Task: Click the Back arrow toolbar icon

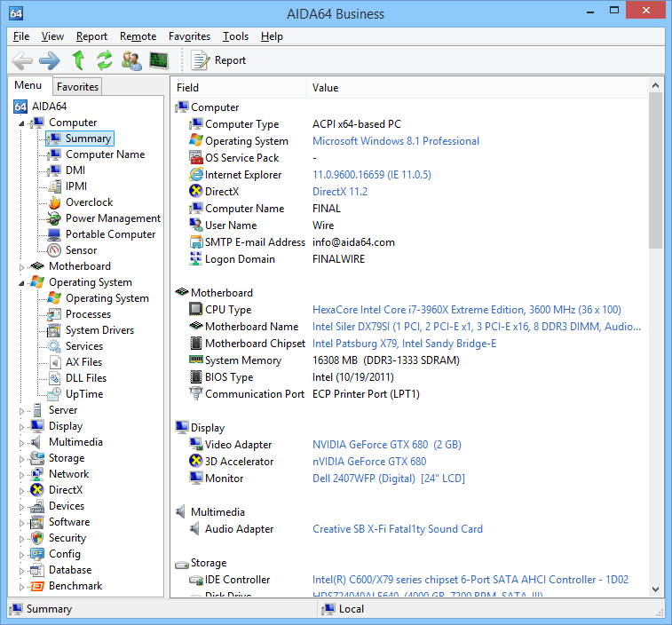Action: pyautogui.click(x=22, y=60)
